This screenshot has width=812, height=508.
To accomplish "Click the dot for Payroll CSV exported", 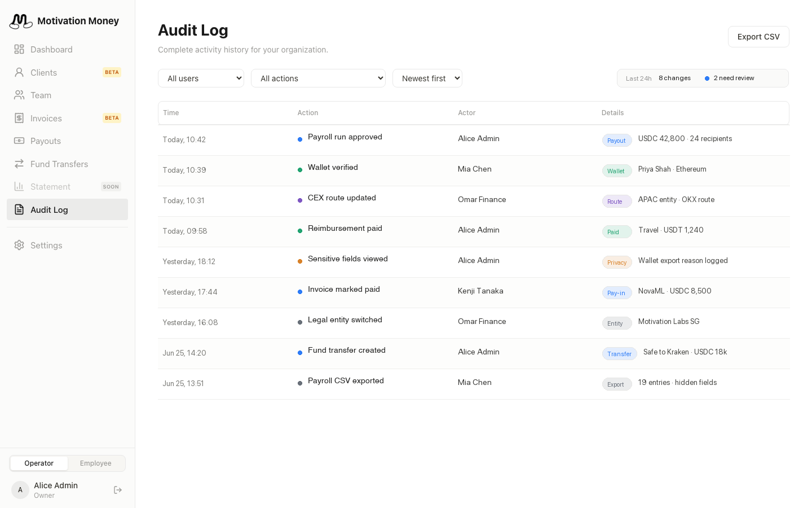I will (300, 383).
